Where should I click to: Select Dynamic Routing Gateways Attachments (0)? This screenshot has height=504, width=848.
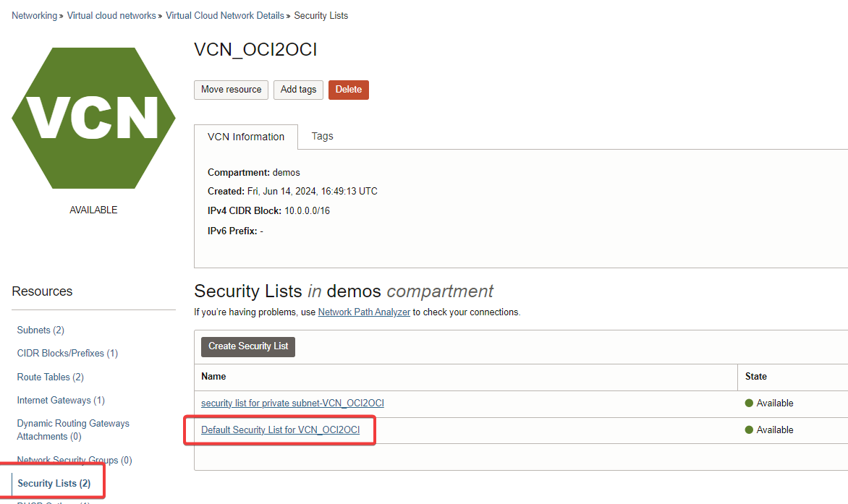coord(73,430)
